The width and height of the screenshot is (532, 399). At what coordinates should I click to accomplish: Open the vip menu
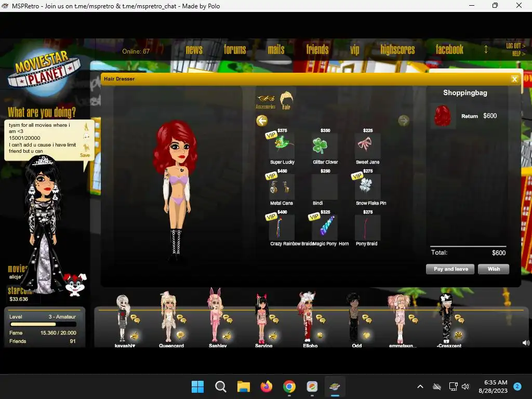354,50
